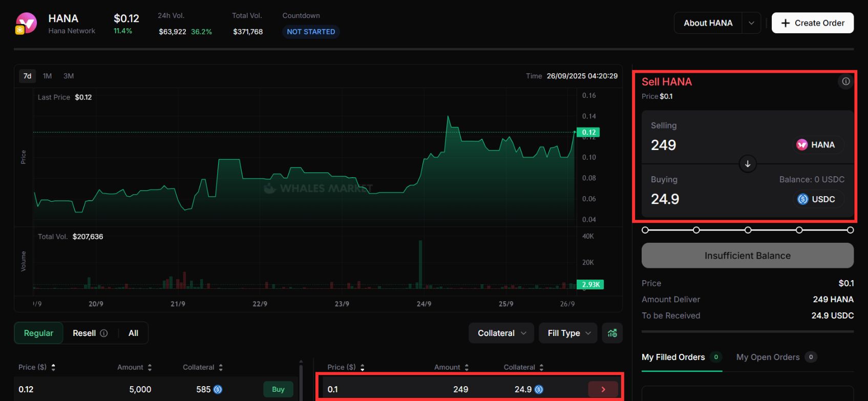Click the red arrow on the 0.1 sell order row
Image resolution: width=868 pixels, height=401 pixels.
603,389
